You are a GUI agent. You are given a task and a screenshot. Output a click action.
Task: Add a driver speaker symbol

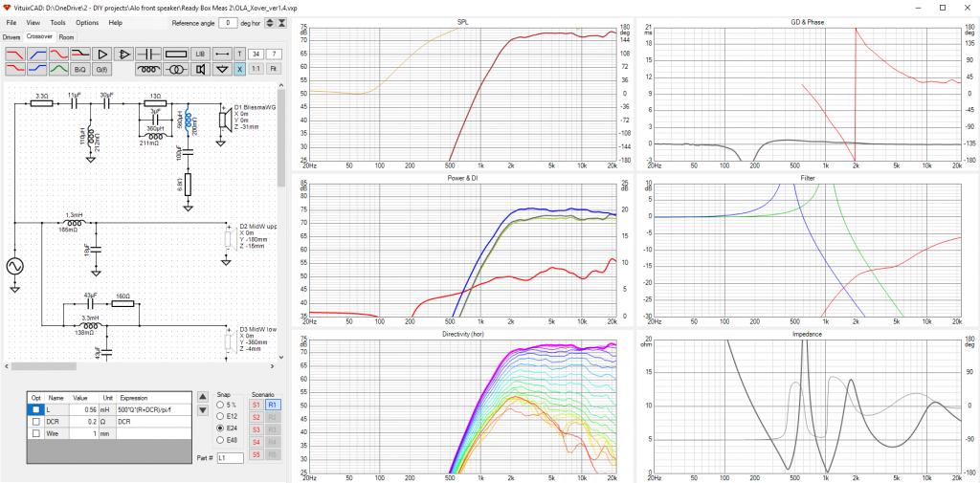point(201,70)
